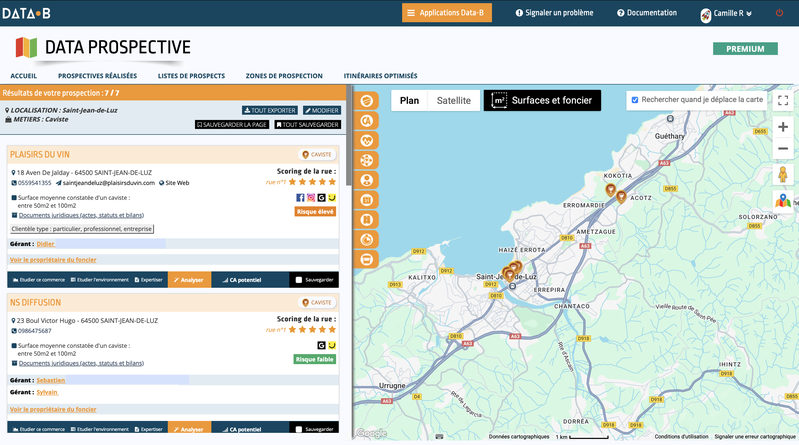
Task: Open Applications Data-B menu
Action: [447, 13]
